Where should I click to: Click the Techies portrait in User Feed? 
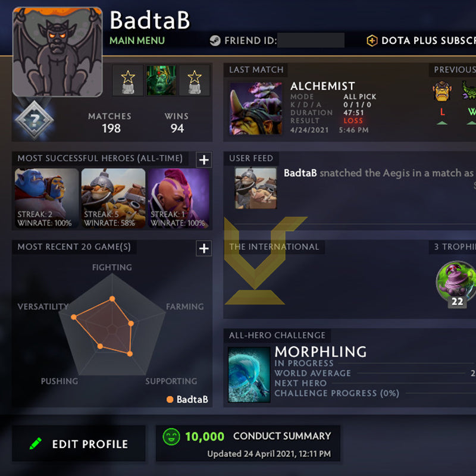click(256, 188)
